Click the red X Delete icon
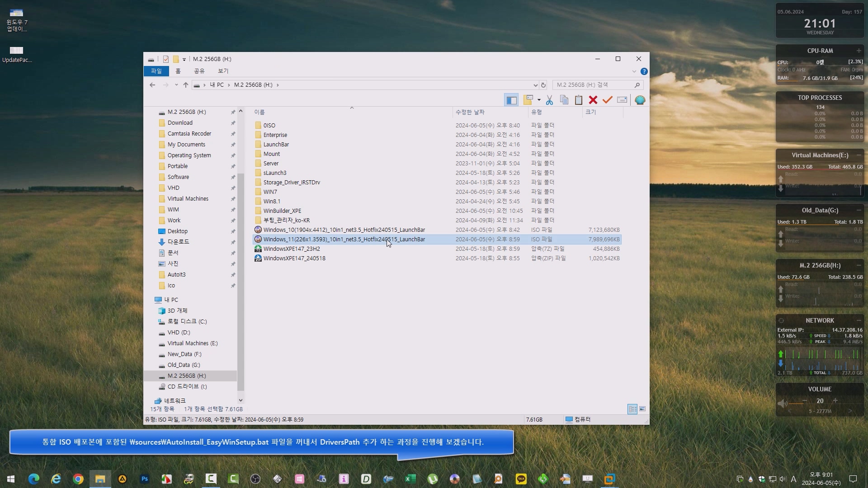The height and width of the screenshot is (488, 868). pos(593,100)
